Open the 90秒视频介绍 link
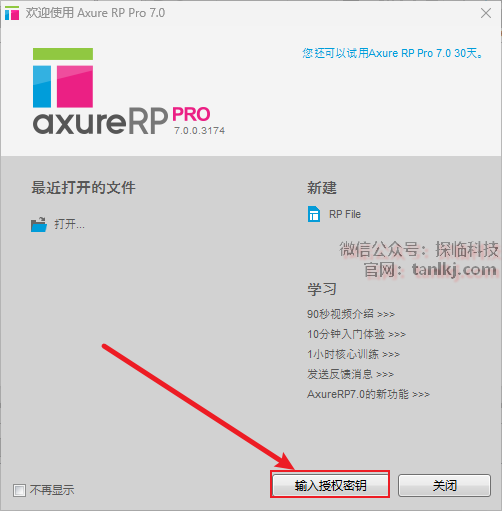Screen dimensions: 502x511 click(351, 314)
